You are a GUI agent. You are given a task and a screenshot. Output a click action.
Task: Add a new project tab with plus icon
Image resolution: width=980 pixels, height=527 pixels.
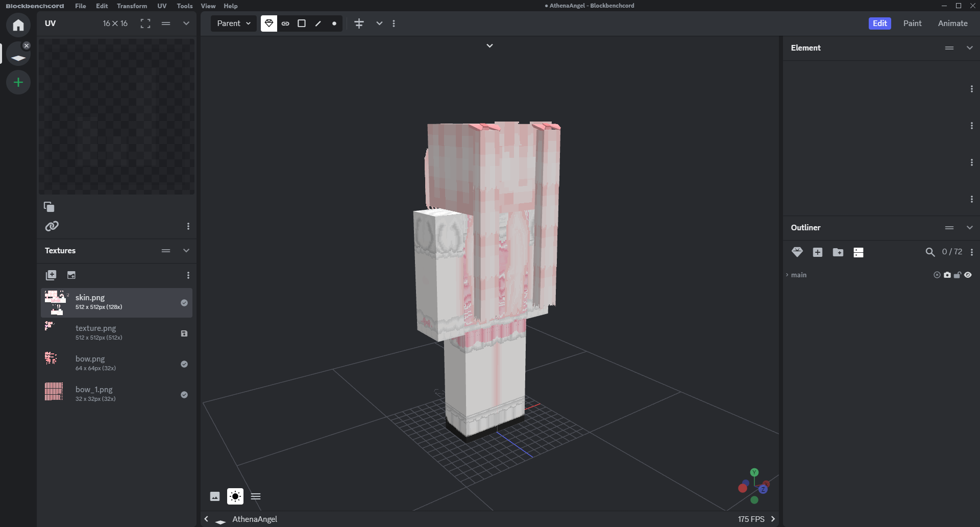(x=18, y=82)
